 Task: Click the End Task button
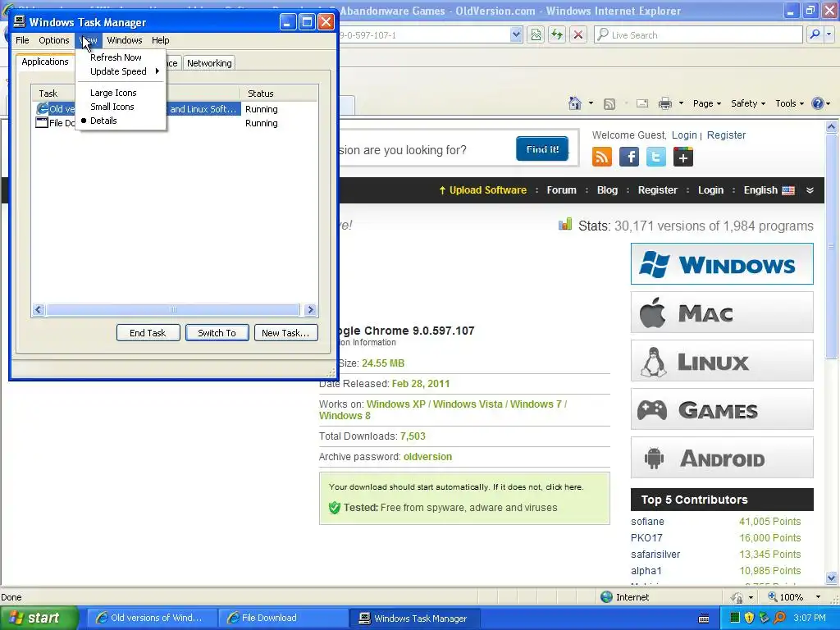tap(148, 333)
